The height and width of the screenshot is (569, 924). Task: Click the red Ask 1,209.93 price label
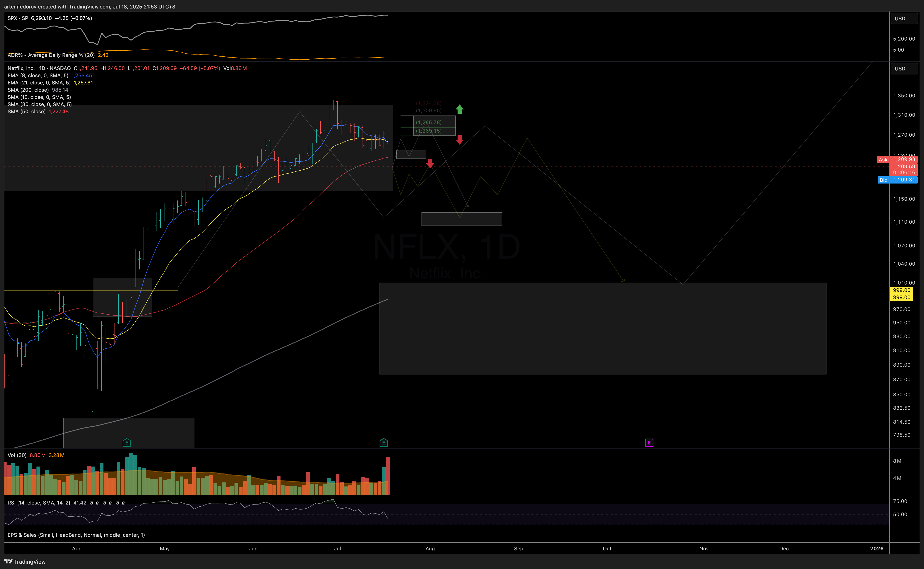(897, 160)
